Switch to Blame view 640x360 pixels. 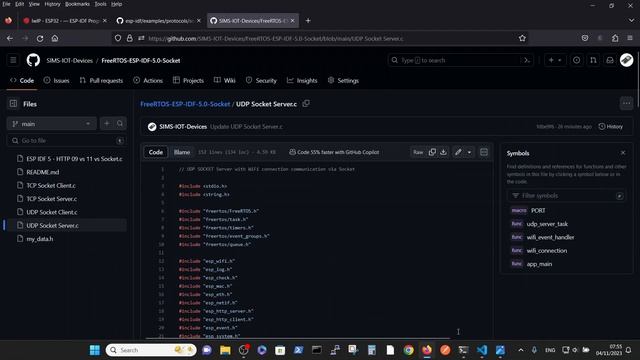click(x=182, y=152)
